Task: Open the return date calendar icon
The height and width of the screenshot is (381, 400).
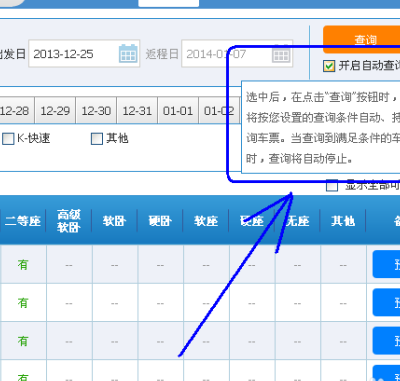Action: [281, 54]
